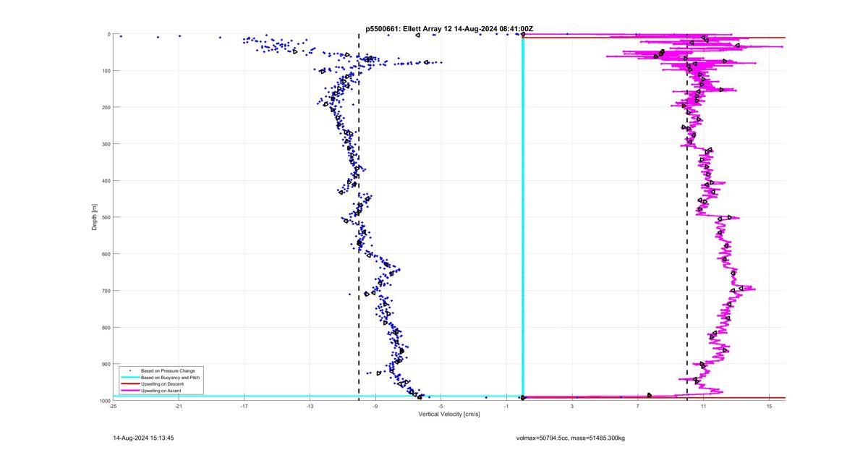Viewport: 868px width, 450px height.
Task: Click the depth tick label '700'
Action: 105,291
